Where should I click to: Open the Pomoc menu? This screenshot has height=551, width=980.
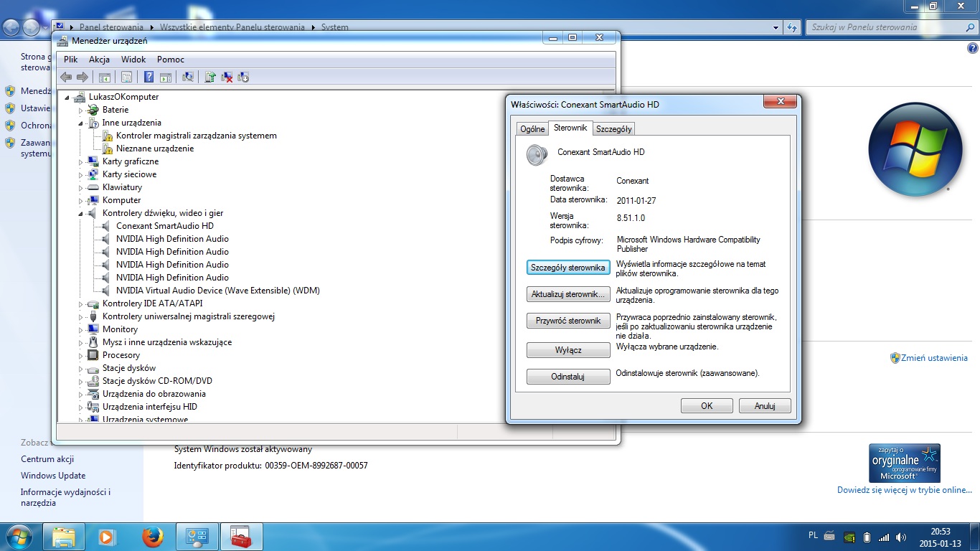(171, 60)
